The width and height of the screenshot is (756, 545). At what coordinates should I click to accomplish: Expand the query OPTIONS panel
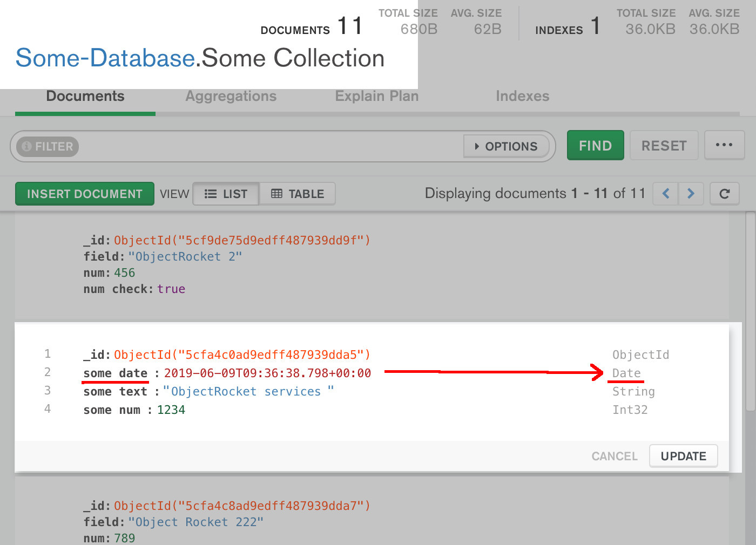pos(506,146)
